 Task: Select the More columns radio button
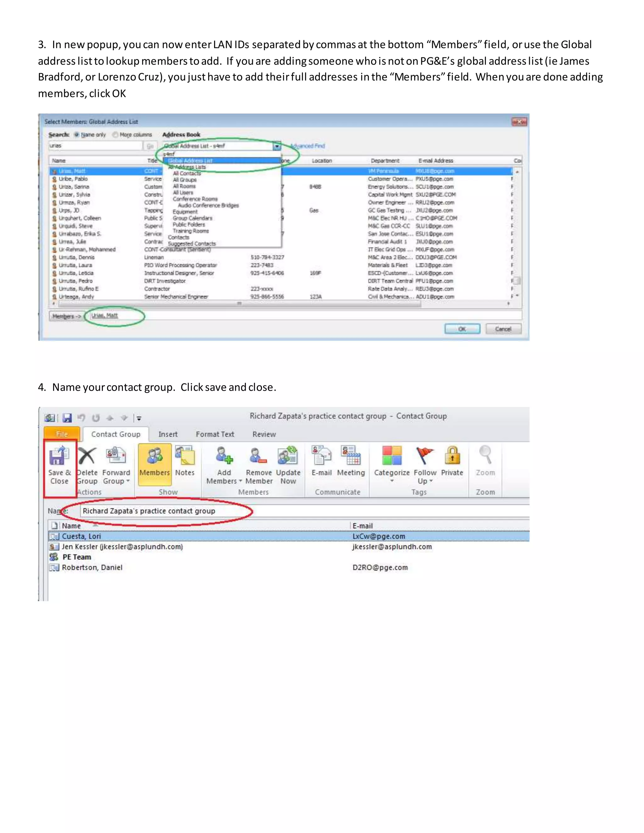(x=115, y=135)
